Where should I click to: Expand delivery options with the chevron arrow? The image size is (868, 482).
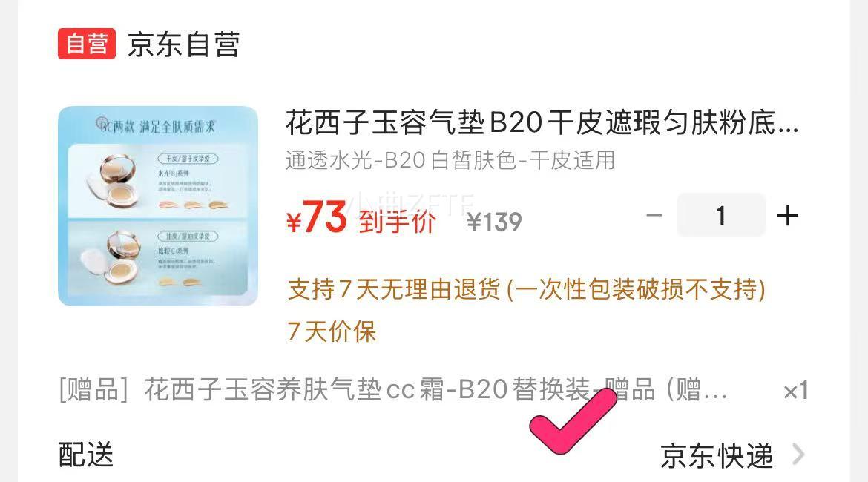pyautogui.click(x=798, y=455)
